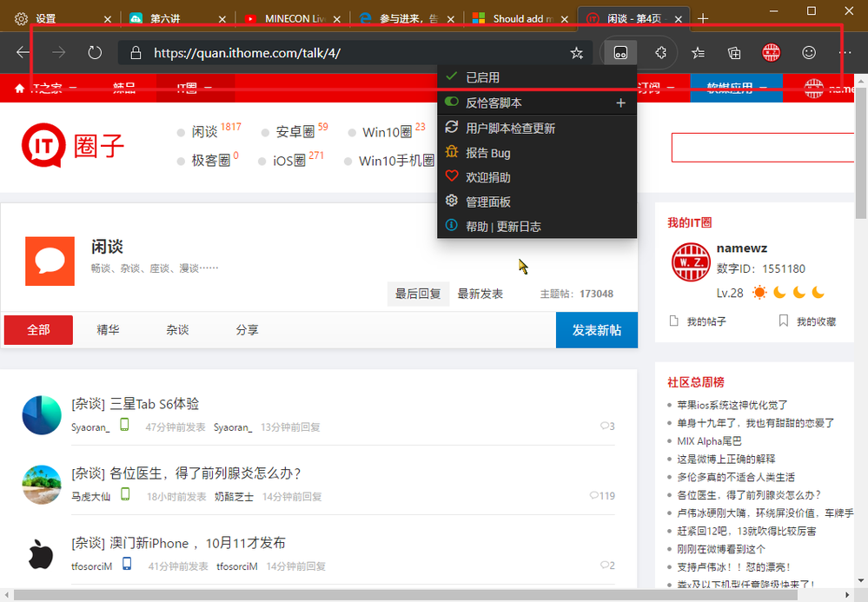The image size is (868, 602).
Task: Select the 杂谈 filter tab
Action: pos(178,330)
